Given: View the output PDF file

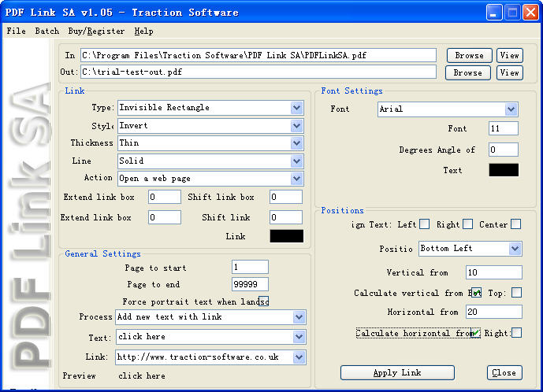Looking at the screenshot, I should pyautogui.click(x=509, y=72).
